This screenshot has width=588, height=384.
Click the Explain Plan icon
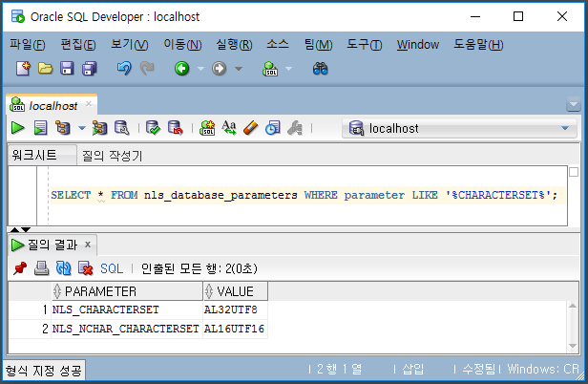click(x=63, y=128)
